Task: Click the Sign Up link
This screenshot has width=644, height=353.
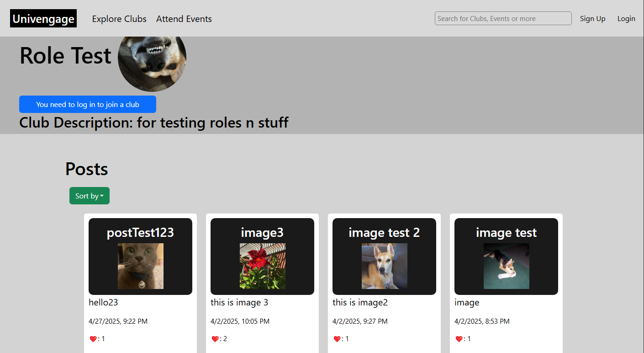Action: pyautogui.click(x=593, y=19)
